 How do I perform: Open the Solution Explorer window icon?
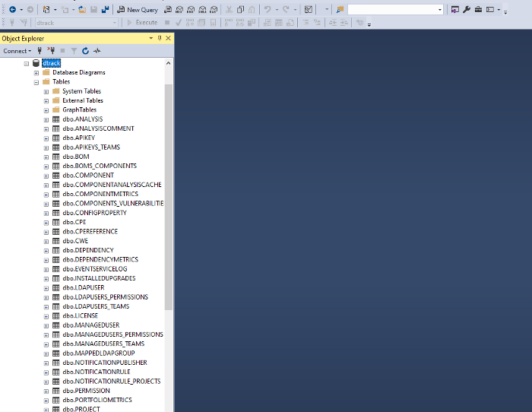pos(455,10)
